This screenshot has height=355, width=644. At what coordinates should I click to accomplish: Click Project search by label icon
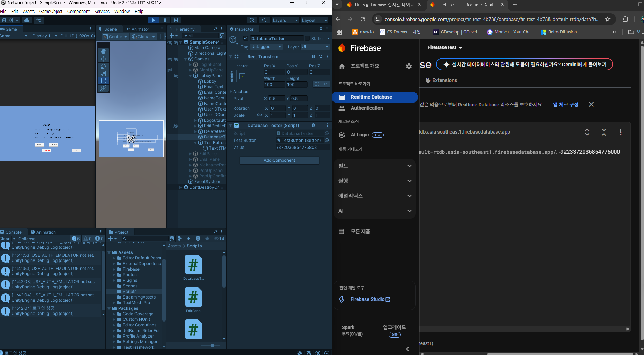pyautogui.click(x=189, y=239)
